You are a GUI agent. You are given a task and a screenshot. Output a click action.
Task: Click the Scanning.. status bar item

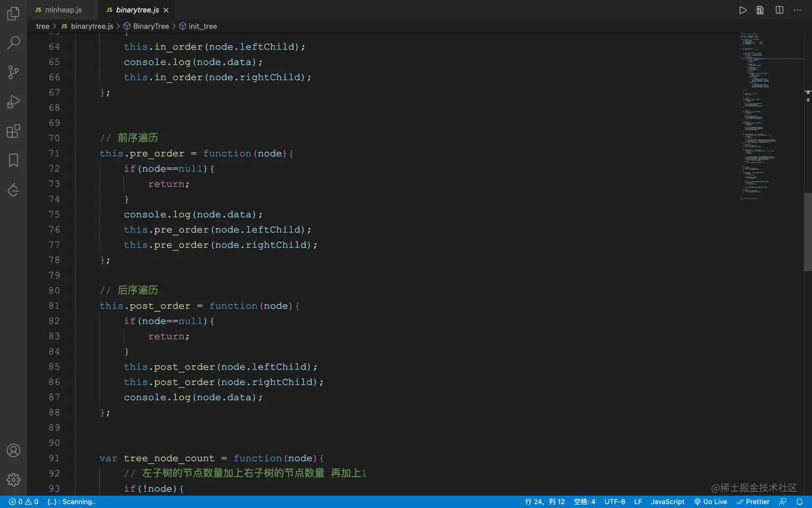pos(71,502)
